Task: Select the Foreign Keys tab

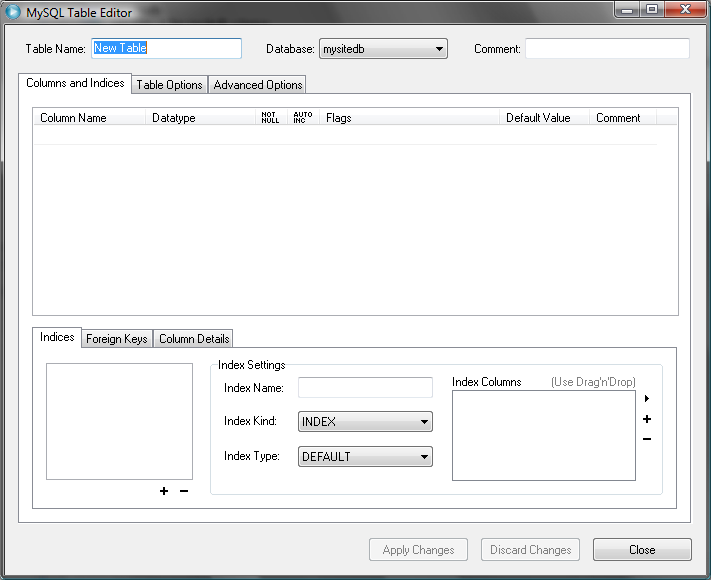Action: 116,339
